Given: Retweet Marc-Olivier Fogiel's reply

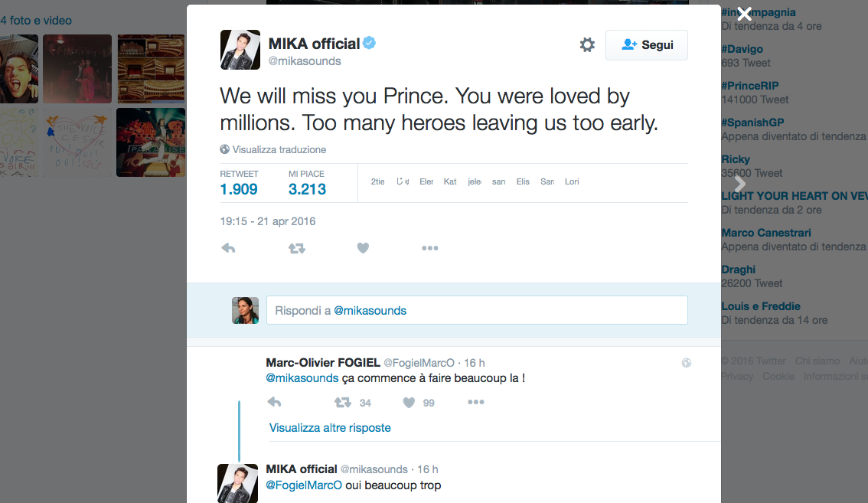Looking at the screenshot, I should click(343, 403).
